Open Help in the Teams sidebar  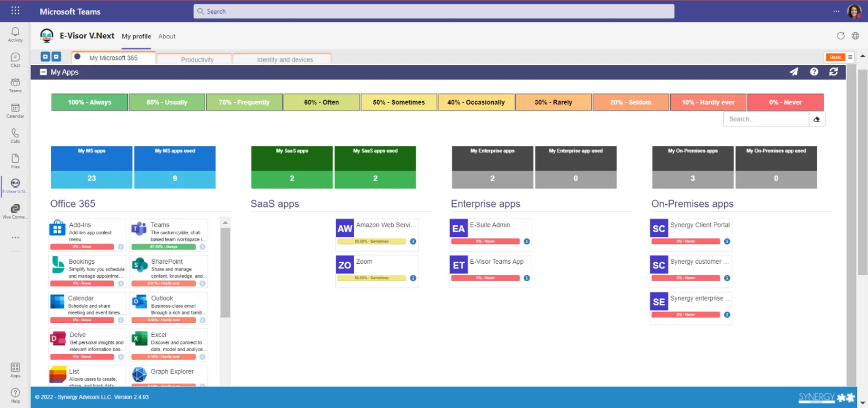15,395
